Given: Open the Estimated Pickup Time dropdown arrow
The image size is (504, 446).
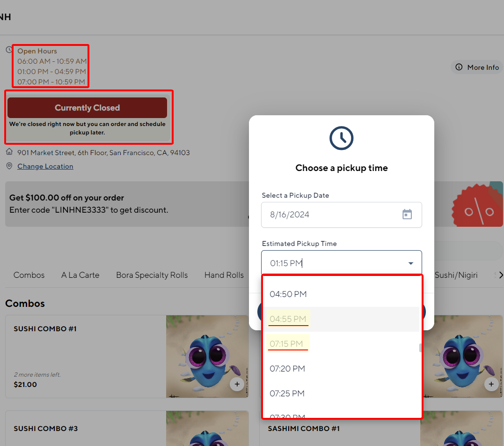Looking at the screenshot, I should click(410, 263).
